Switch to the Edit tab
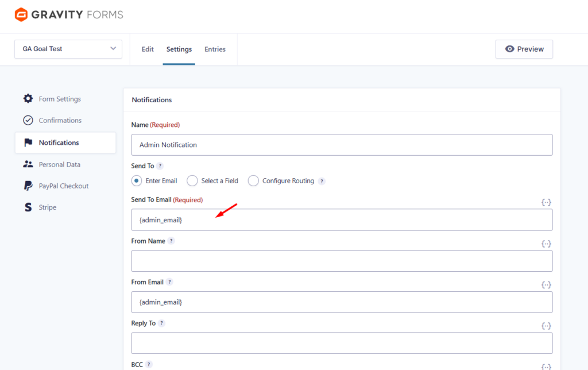The height and width of the screenshot is (370, 588). (148, 49)
